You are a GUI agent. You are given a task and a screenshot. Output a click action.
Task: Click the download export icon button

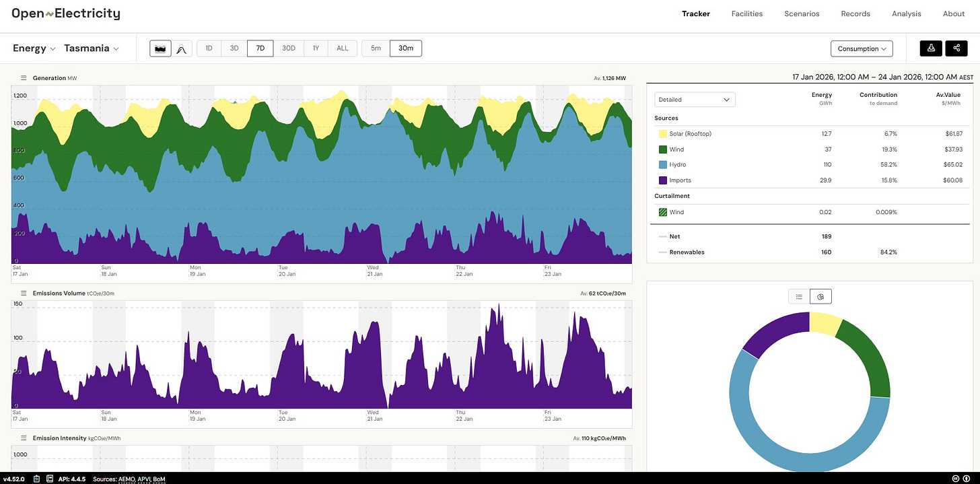click(x=932, y=48)
